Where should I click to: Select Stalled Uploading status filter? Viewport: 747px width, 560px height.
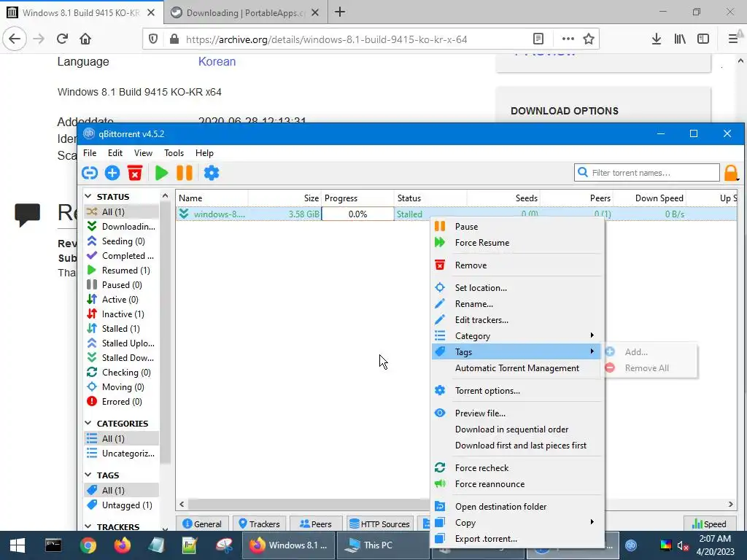(122, 343)
